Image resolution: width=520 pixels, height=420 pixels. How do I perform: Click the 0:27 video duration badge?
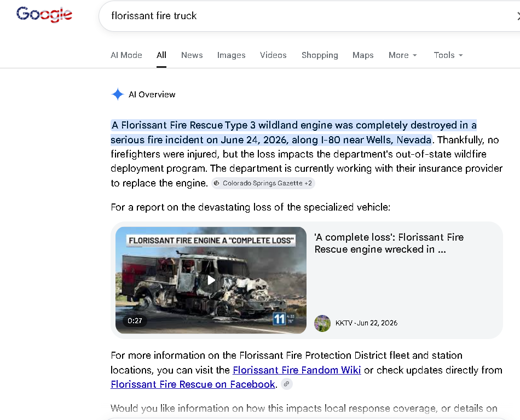click(x=135, y=320)
